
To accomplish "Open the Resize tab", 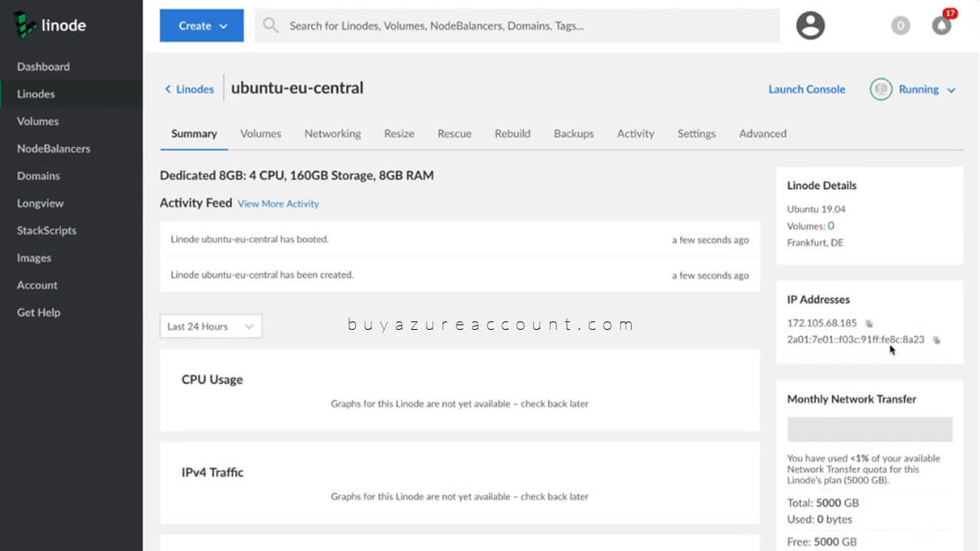I will click(x=399, y=133).
